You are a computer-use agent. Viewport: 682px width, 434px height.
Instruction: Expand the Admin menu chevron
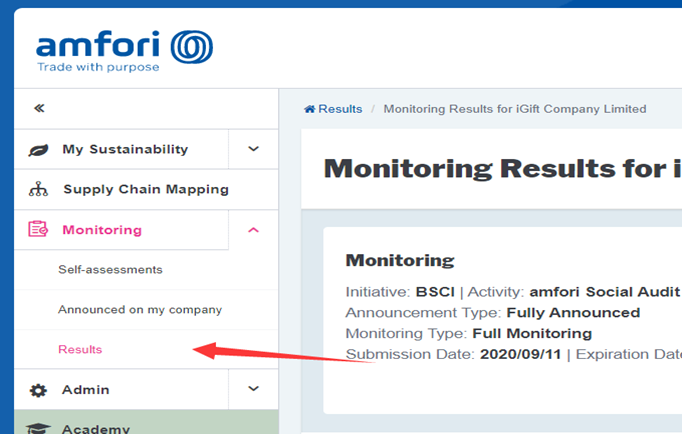pos(253,389)
